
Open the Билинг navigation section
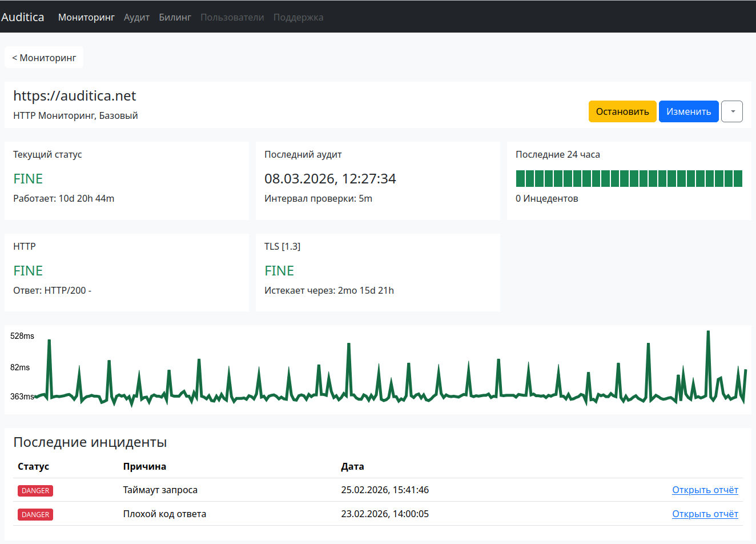175,17
